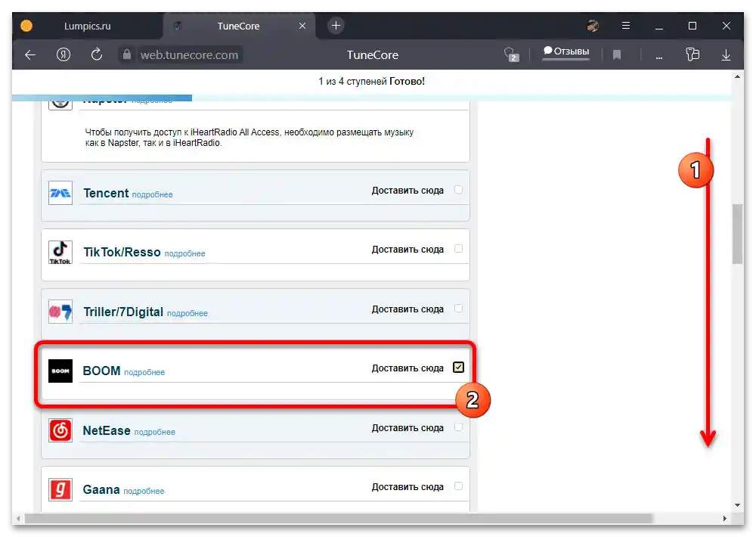Open the browser hamburger menu
This screenshot has width=756, height=537.
pos(626,26)
